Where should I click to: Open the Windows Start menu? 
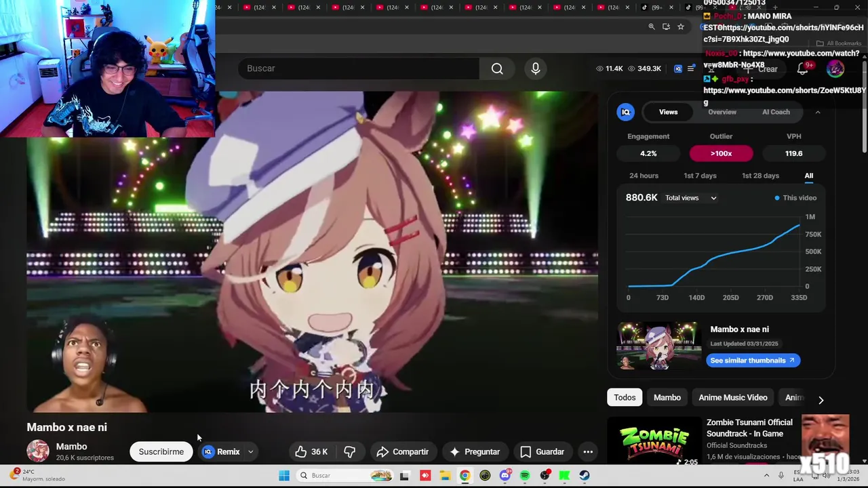284,476
